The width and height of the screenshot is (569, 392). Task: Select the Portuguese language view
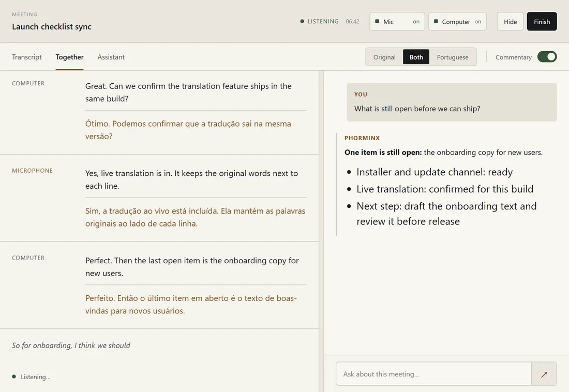point(453,57)
